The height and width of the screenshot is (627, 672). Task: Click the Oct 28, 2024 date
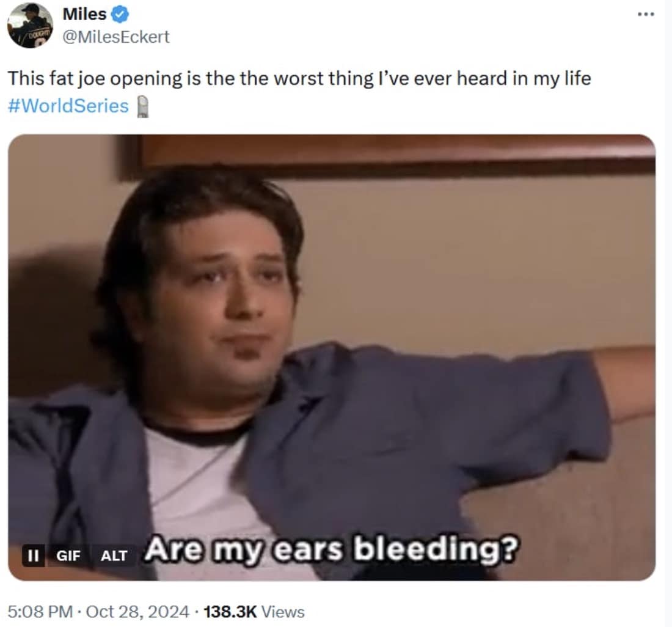137,612
